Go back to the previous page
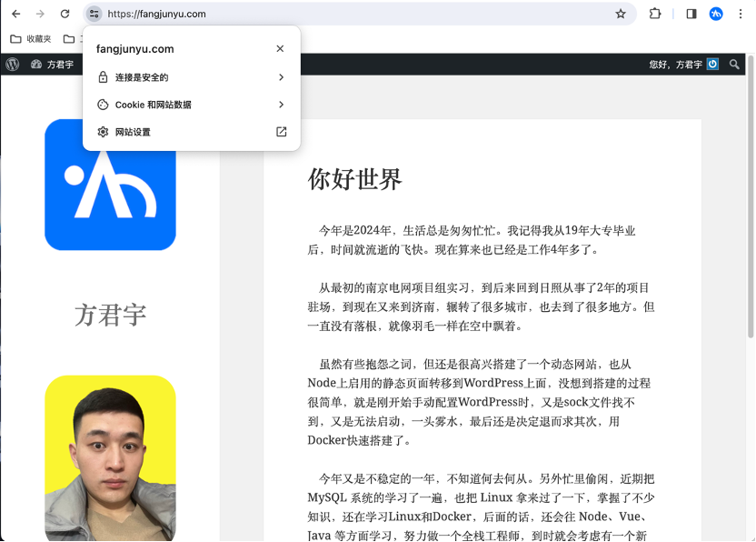 point(16,14)
